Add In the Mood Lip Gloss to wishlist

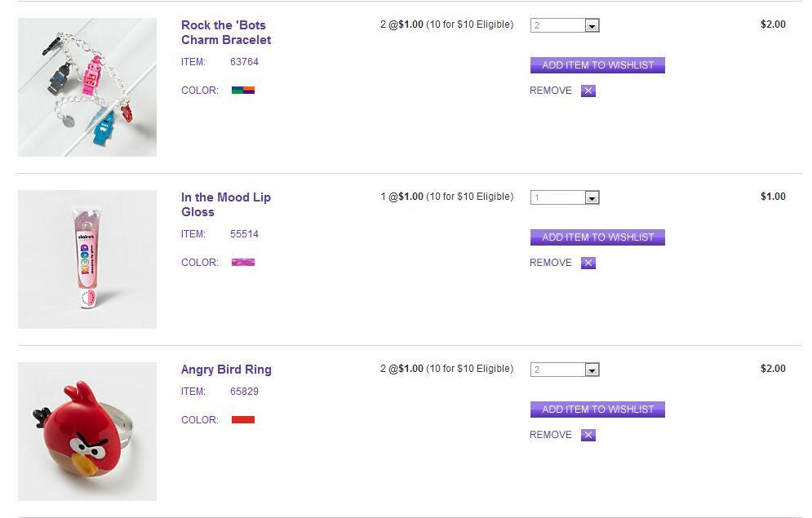tap(597, 237)
